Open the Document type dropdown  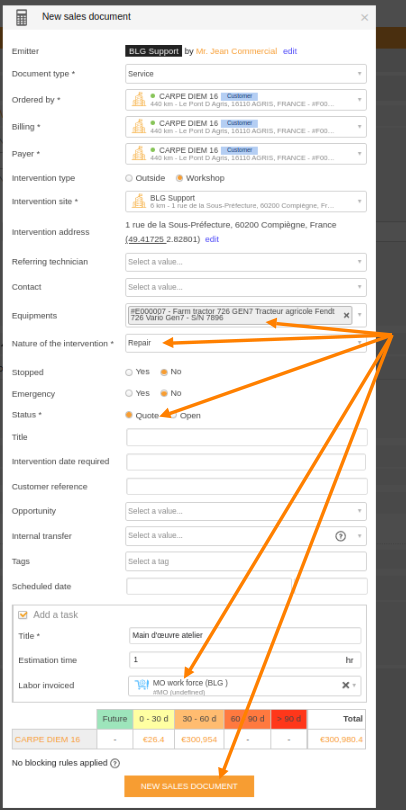click(x=246, y=74)
